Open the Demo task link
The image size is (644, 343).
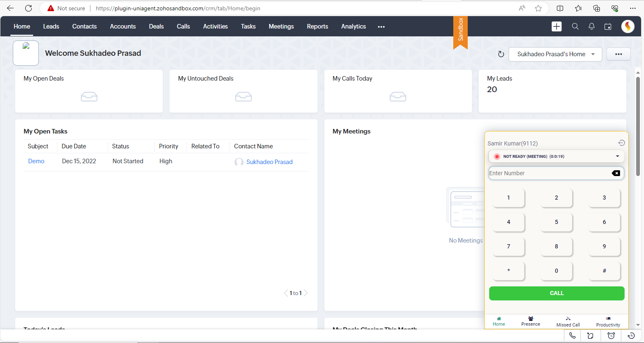point(36,161)
